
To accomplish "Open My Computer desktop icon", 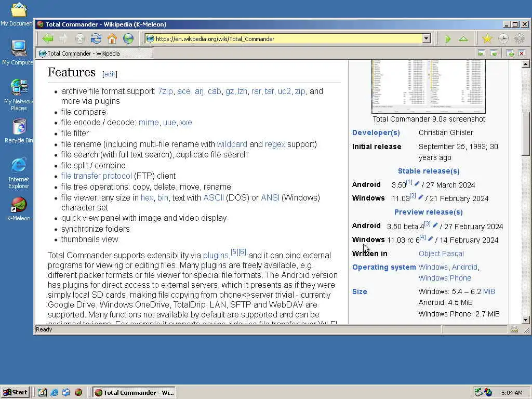I will (19, 52).
